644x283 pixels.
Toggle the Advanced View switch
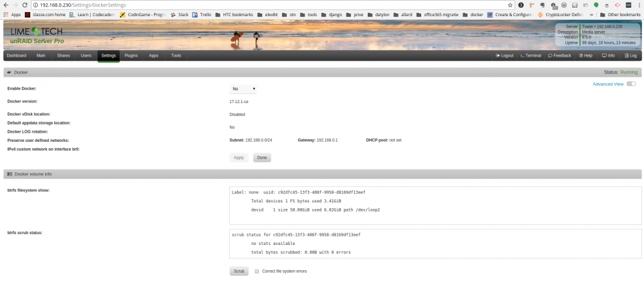[x=631, y=84]
